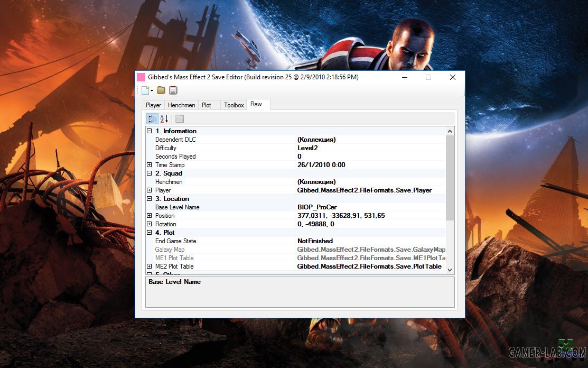588x368 pixels.
Task: Expand the ME2 Plot Table property
Action: pyautogui.click(x=150, y=266)
